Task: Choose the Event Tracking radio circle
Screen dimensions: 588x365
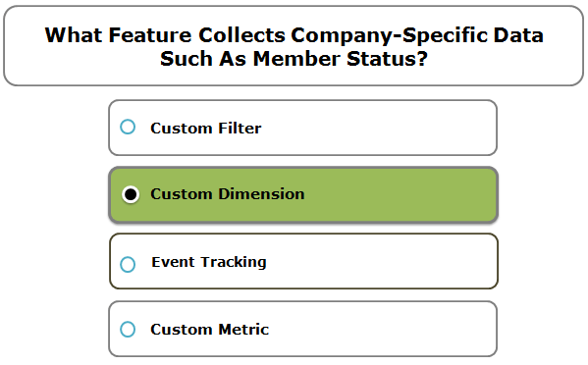Action: 128,264
